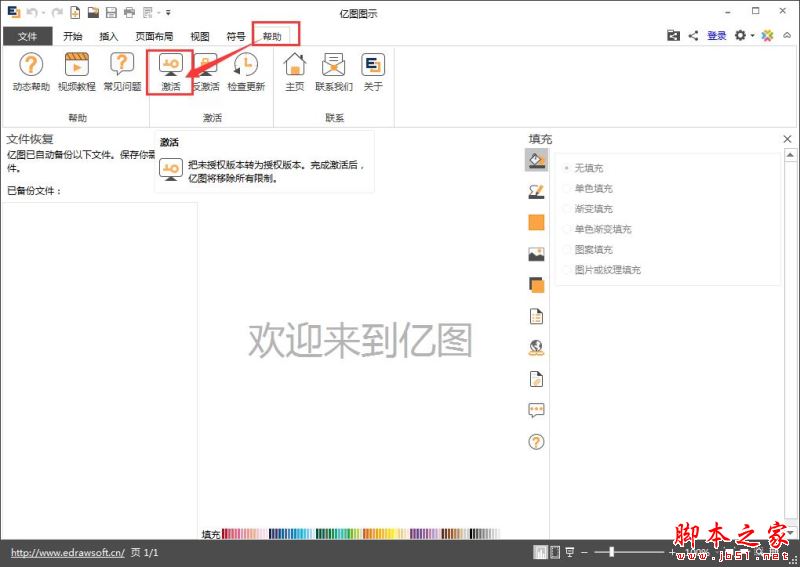Select the picture icon in side panel
The width and height of the screenshot is (800, 567).
click(x=536, y=254)
